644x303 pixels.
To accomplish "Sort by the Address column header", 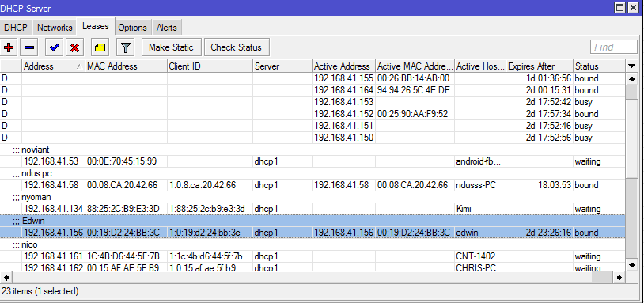I will [x=52, y=66].
